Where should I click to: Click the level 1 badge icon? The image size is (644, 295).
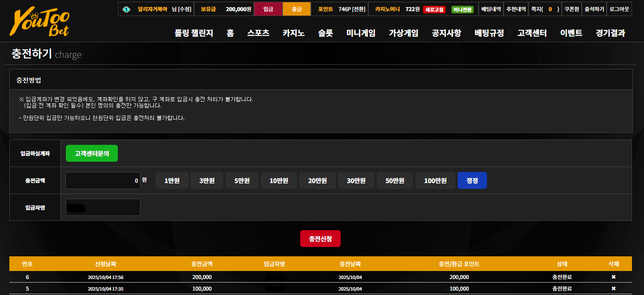pos(126,9)
